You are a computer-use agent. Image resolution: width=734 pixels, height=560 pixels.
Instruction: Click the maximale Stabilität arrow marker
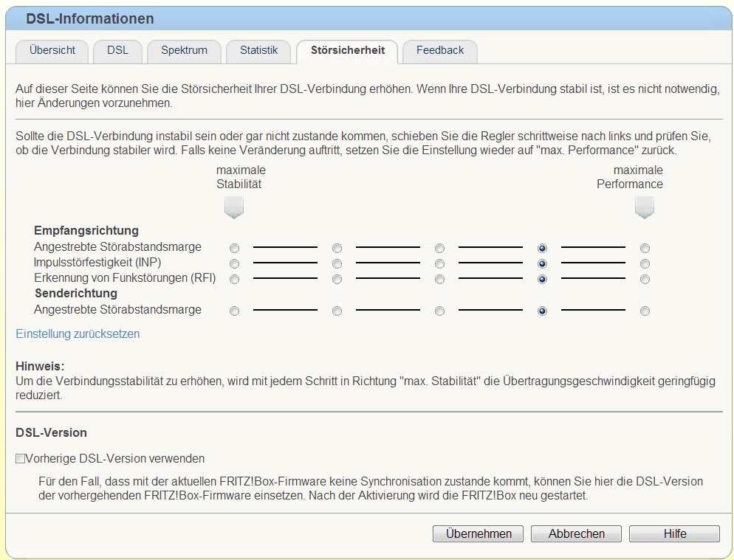tap(234, 210)
